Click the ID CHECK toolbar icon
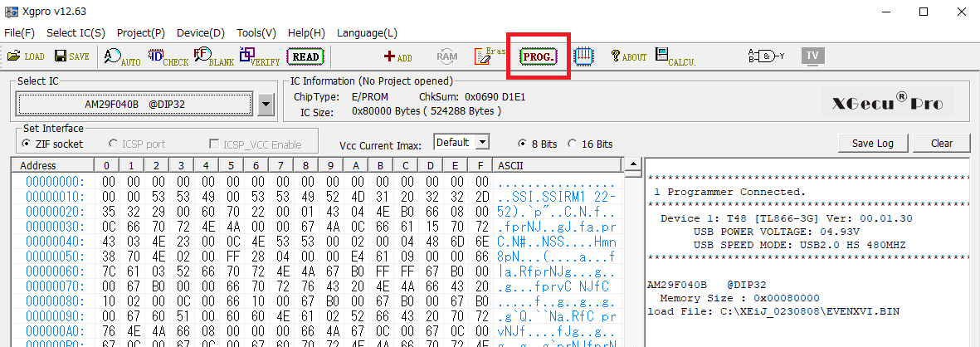 click(x=168, y=56)
